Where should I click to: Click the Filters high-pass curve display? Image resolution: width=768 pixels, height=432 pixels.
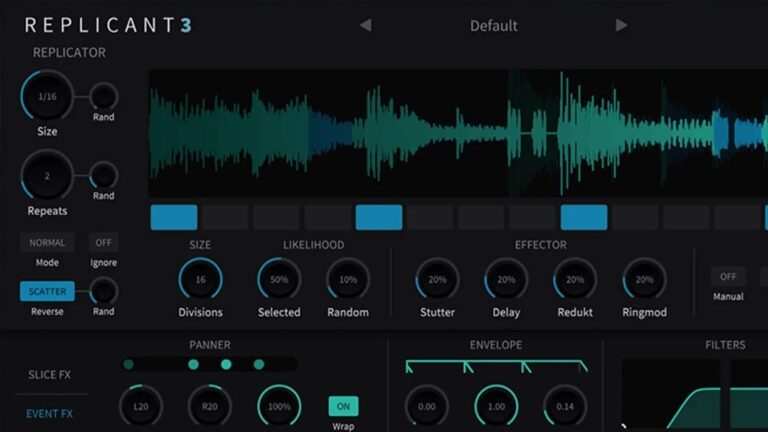point(671,394)
